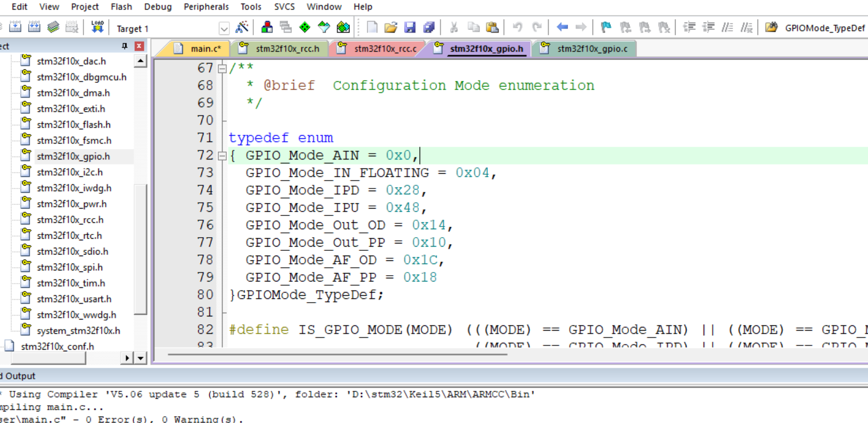Switch to the stm32f10x_rcc.h tab
This screenshot has width=868, height=423.
coord(281,49)
